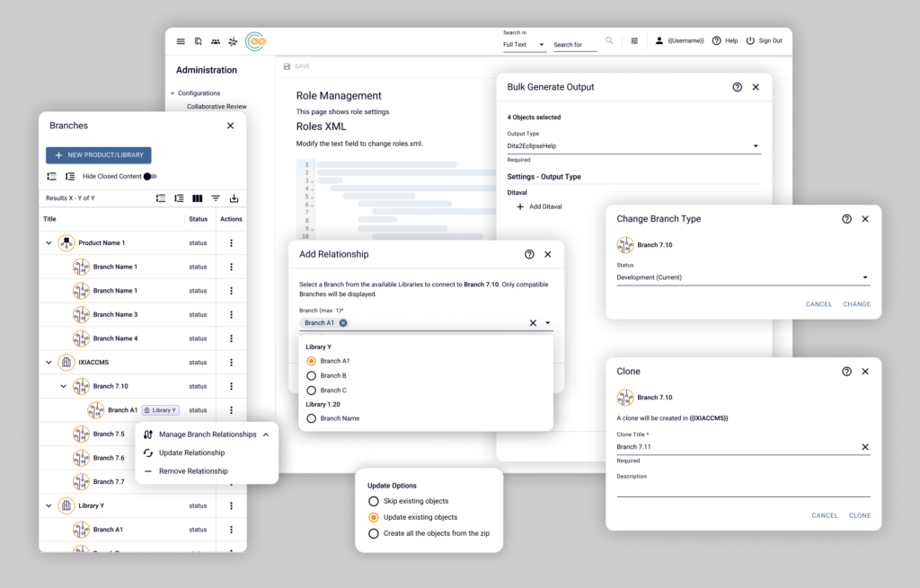Click the Sign Out power icon
This screenshot has height=588, width=920.
750,40
